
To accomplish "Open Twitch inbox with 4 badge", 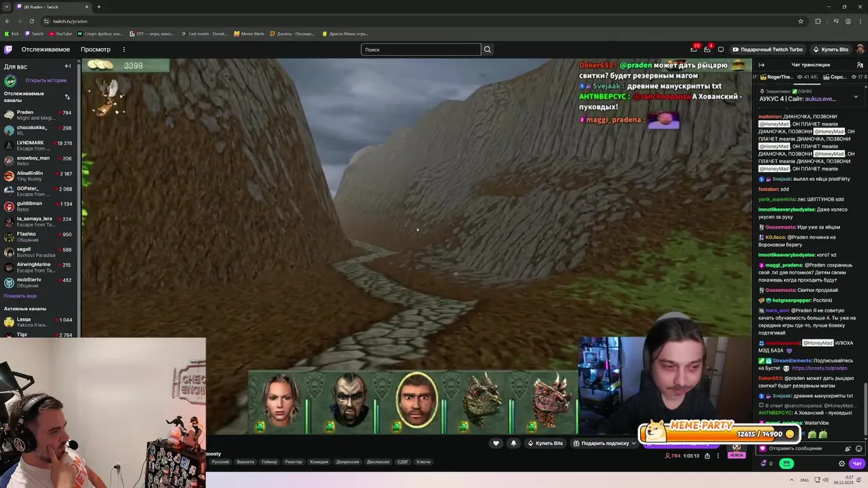I will pyautogui.click(x=707, y=49).
